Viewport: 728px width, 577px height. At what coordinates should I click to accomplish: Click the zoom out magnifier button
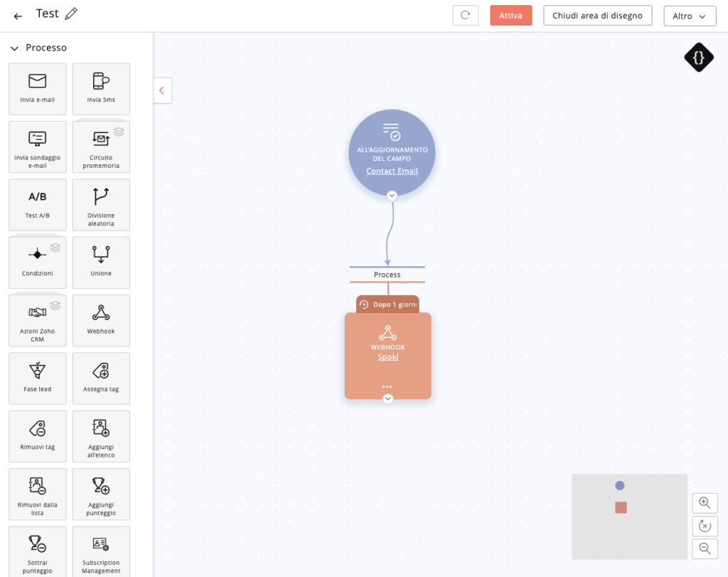(x=705, y=549)
